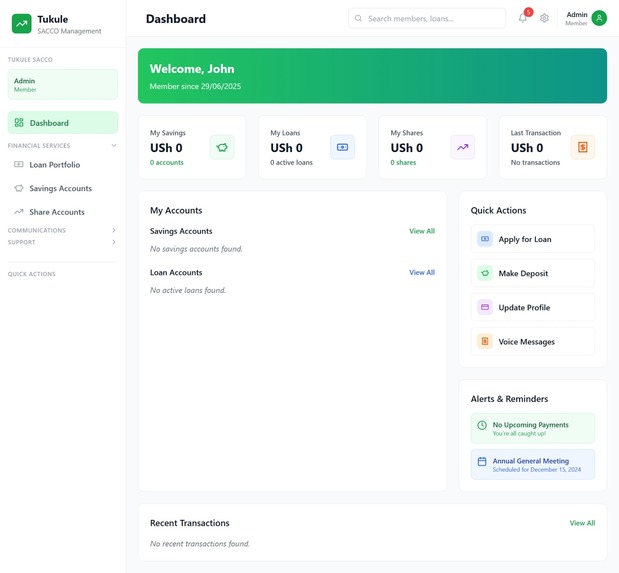Click the My Loans banknote icon
The image size is (619, 573).
(342, 147)
